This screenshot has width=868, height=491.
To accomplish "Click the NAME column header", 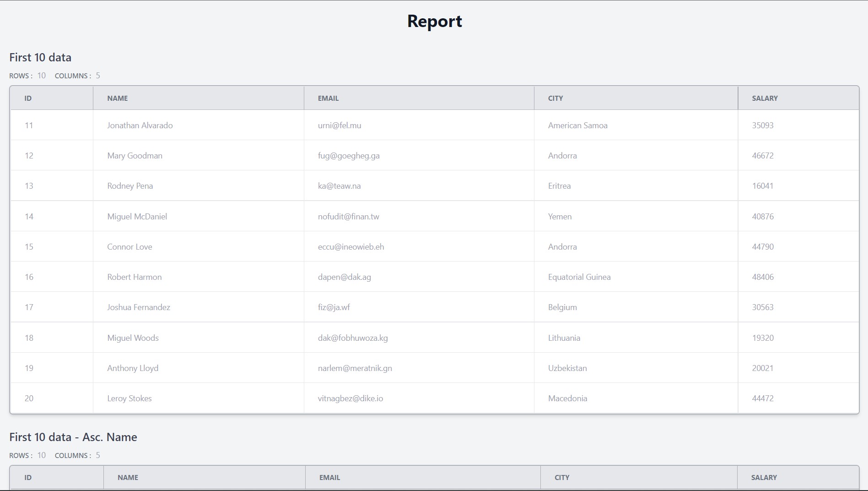I will point(118,98).
